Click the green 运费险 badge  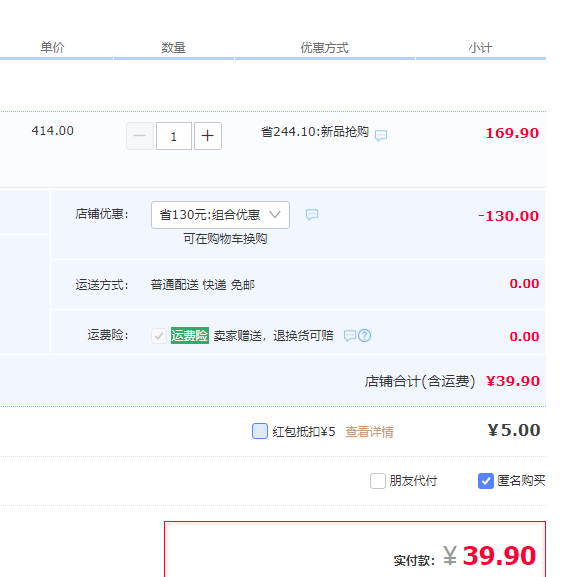point(190,335)
